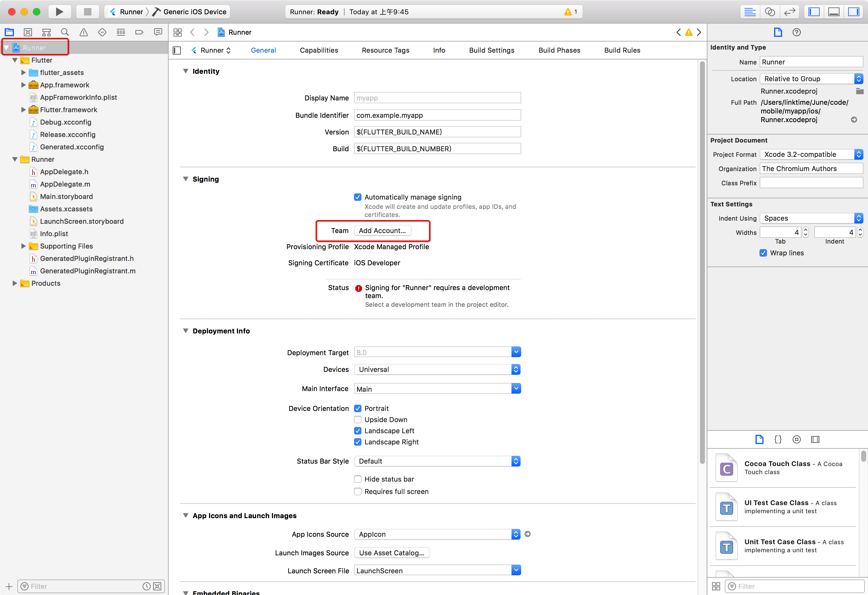
Task: Uncheck the Portrait orientation checkbox
Action: (x=358, y=408)
